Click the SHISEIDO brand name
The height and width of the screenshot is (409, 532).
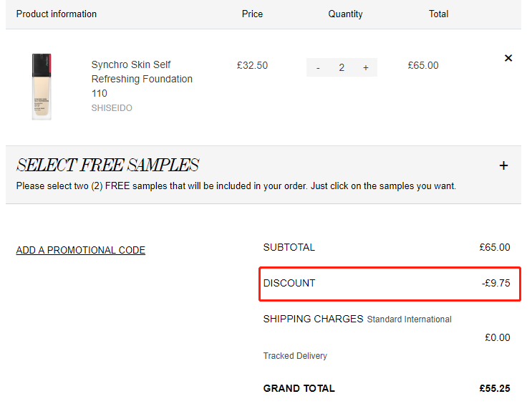tap(112, 108)
